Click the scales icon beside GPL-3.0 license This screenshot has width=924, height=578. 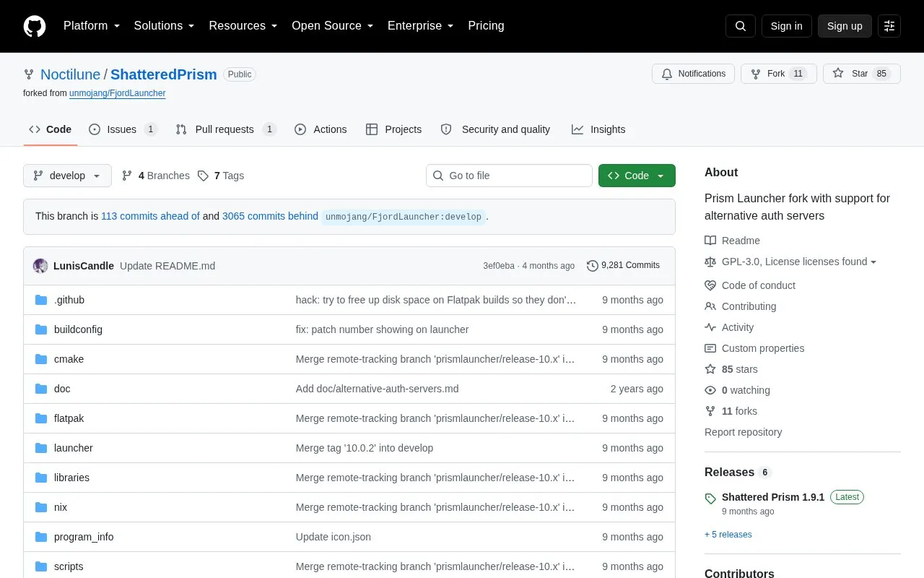pos(710,262)
